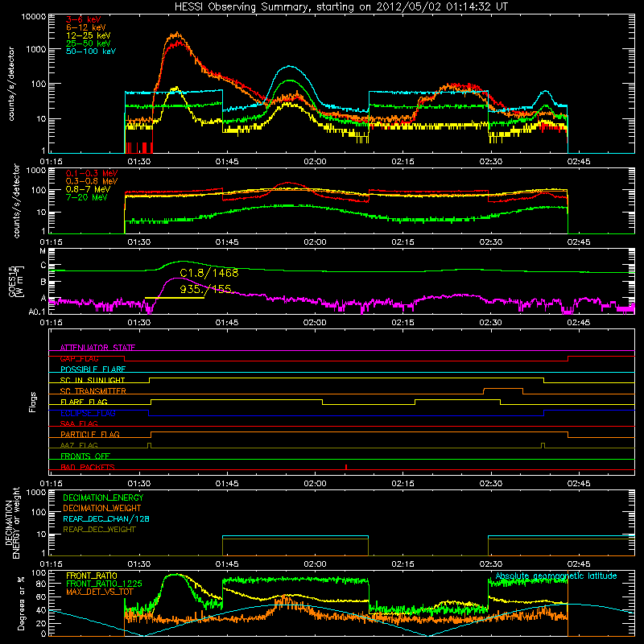This screenshot has height=644, width=644.
Task: Click the '0.1-0.3 MeV' legend label
Action: (92, 173)
